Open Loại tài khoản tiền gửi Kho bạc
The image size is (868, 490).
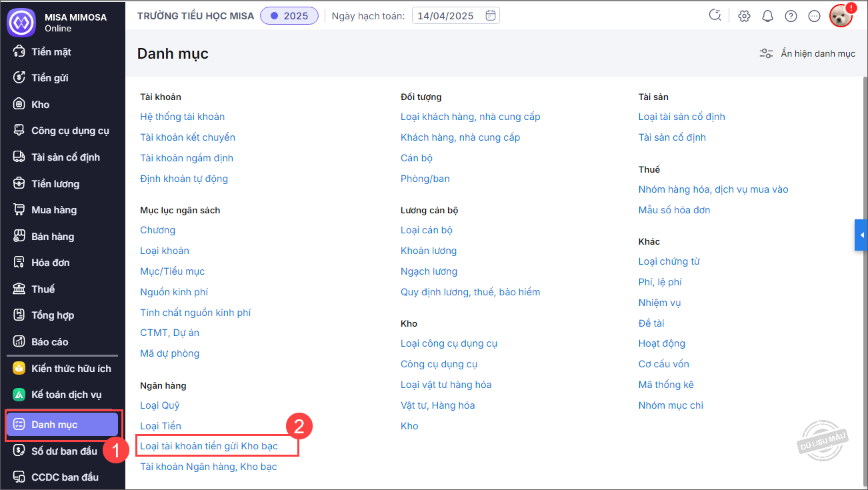[209, 446]
